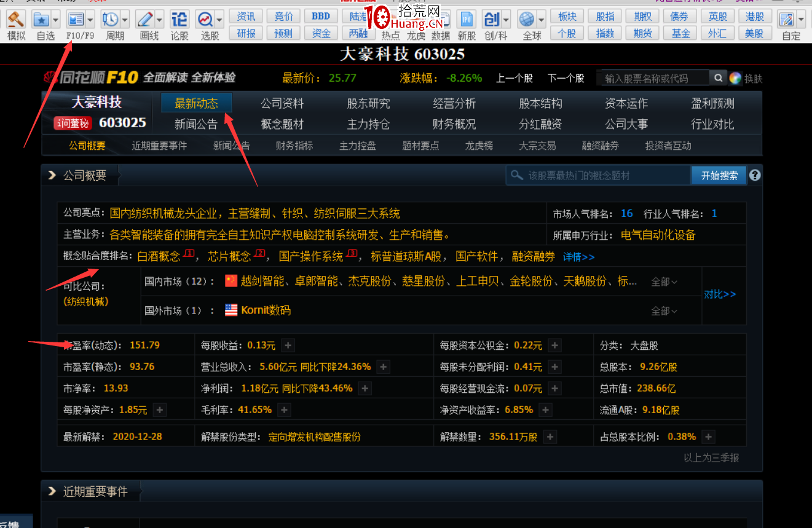Open the 白酒概念 concept link
Screen dimensions: 812x528
(159, 256)
